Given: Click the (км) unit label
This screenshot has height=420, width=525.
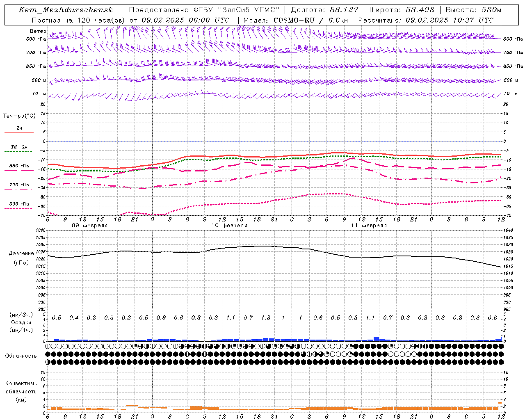Looking at the screenshot, I should (21, 399).
